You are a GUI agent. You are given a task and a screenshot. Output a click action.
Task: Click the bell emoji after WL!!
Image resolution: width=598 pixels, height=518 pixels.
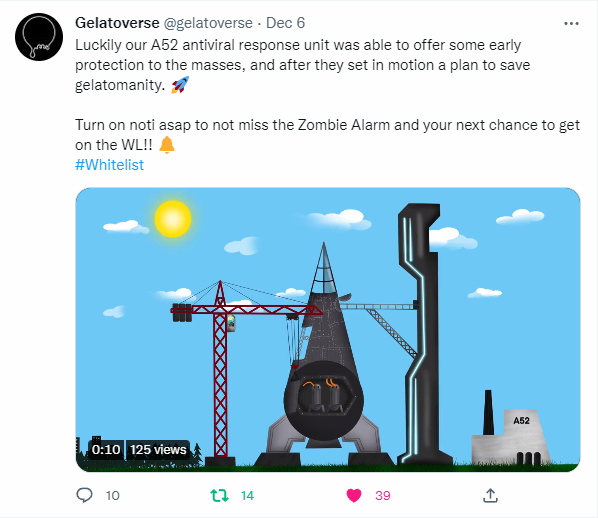[167, 145]
